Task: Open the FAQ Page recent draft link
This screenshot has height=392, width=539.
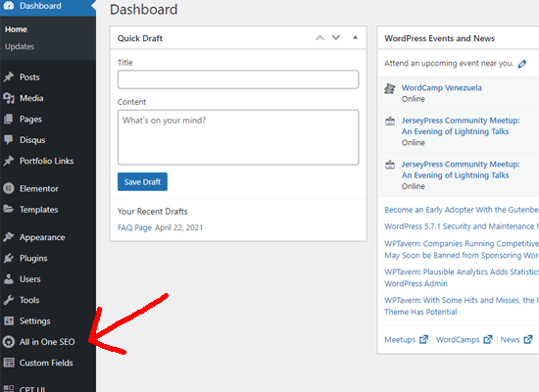Action: click(x=134, y=227)
